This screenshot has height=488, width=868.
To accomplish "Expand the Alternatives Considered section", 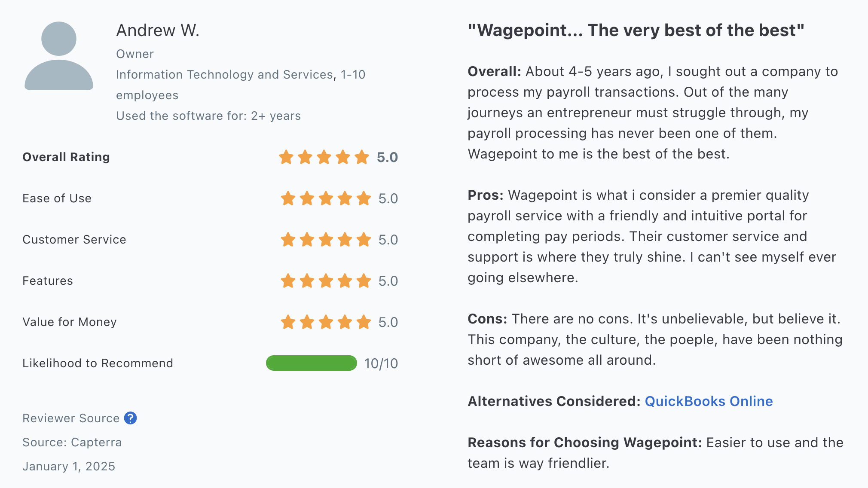I will 709,400.
